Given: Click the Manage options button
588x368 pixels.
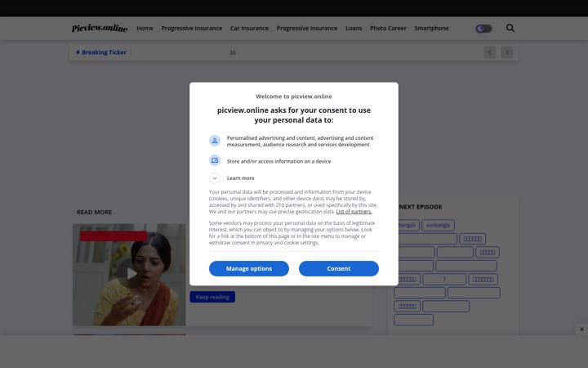Looking at the screenshot, I should 249,268.
